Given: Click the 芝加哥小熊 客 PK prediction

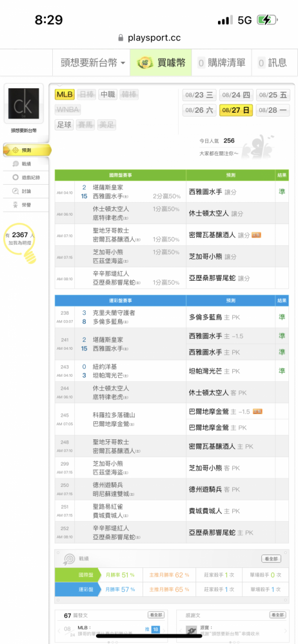Looking at the screenshot, I should coord(215,468).
